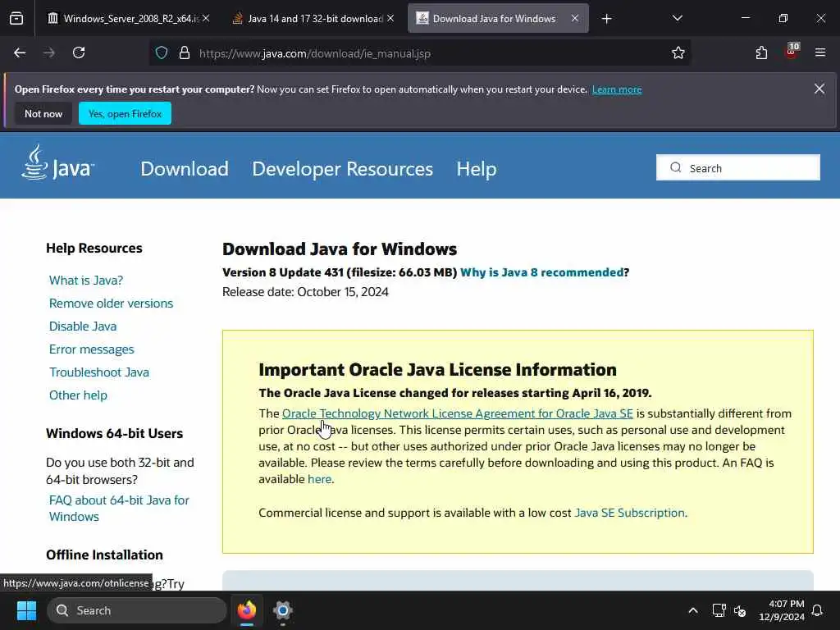The image size is (840, 630).
Task: Open FAQ about 64-bit Java link
Action: (119, 509)
